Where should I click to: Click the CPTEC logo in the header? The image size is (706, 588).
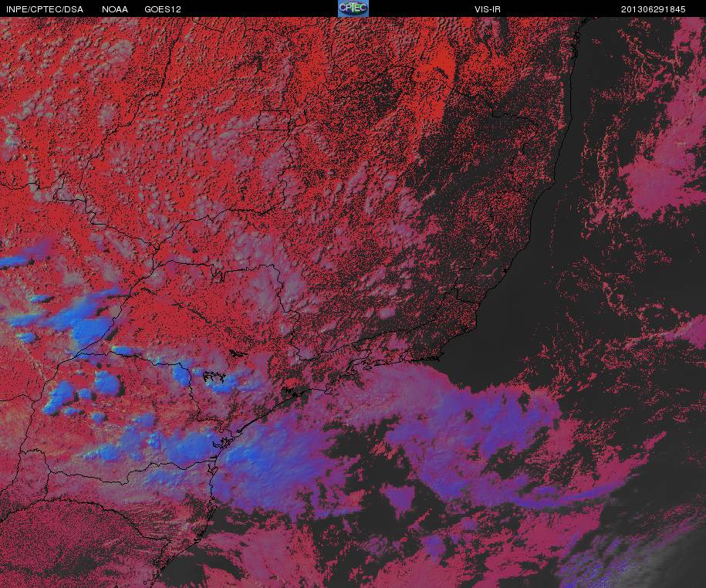pyautogui.click(x=353, y=8)
